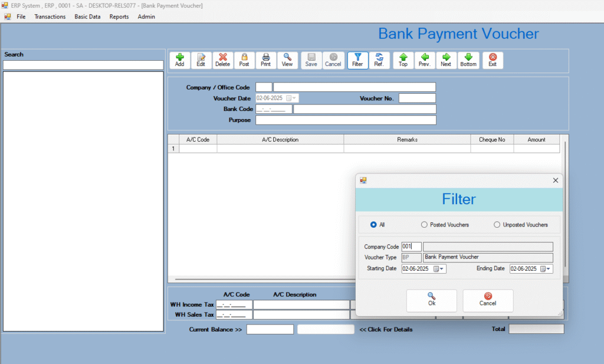This screenshot has width=604, height=364.
Task: Select the All radio button
Action: pyautogui.click(x=373, y=225)
